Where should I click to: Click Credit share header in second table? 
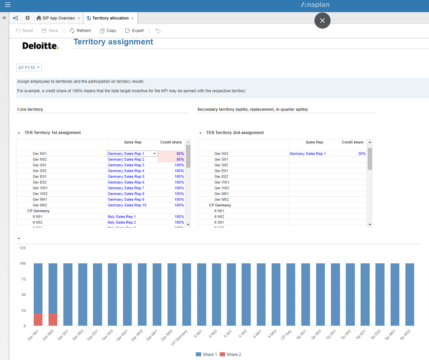pyautogui.click(x=353, y=142)
